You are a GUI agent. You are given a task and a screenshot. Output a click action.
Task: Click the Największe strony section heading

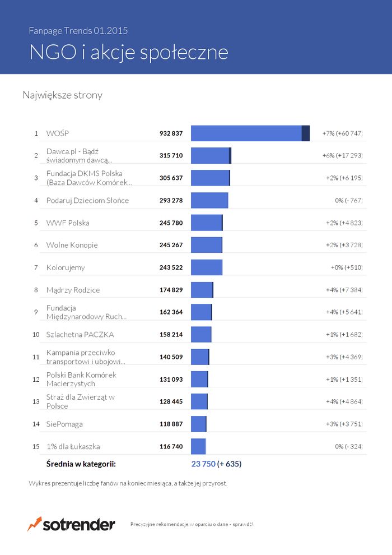tap(63, 95)
